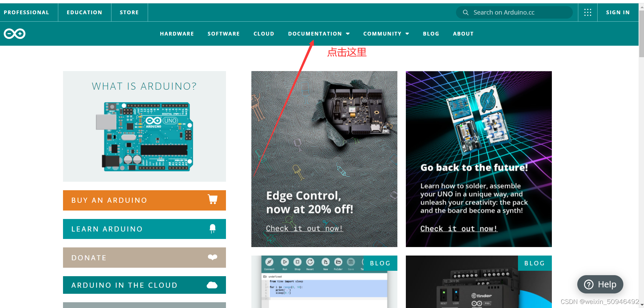644x308 pixels.
Task: Go to the Cloud menu item
Action: click(264, 34)
